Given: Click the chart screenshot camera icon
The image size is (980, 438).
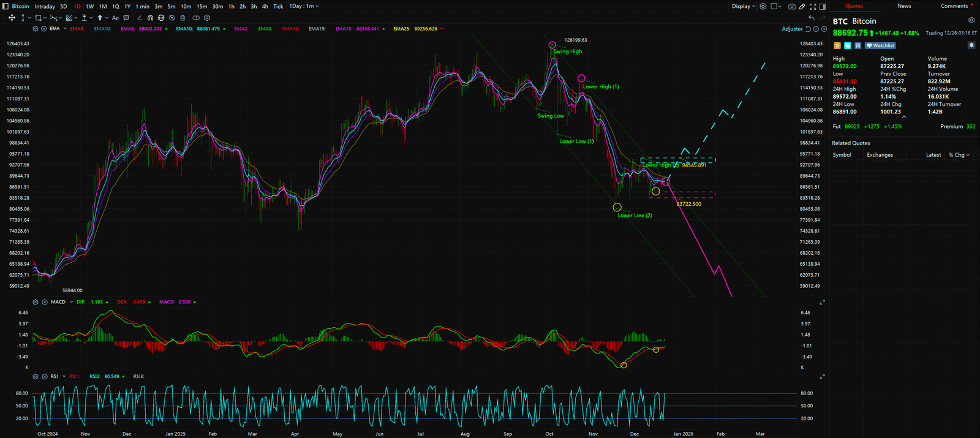Looking at the screenshot, I should coord(791,6).
